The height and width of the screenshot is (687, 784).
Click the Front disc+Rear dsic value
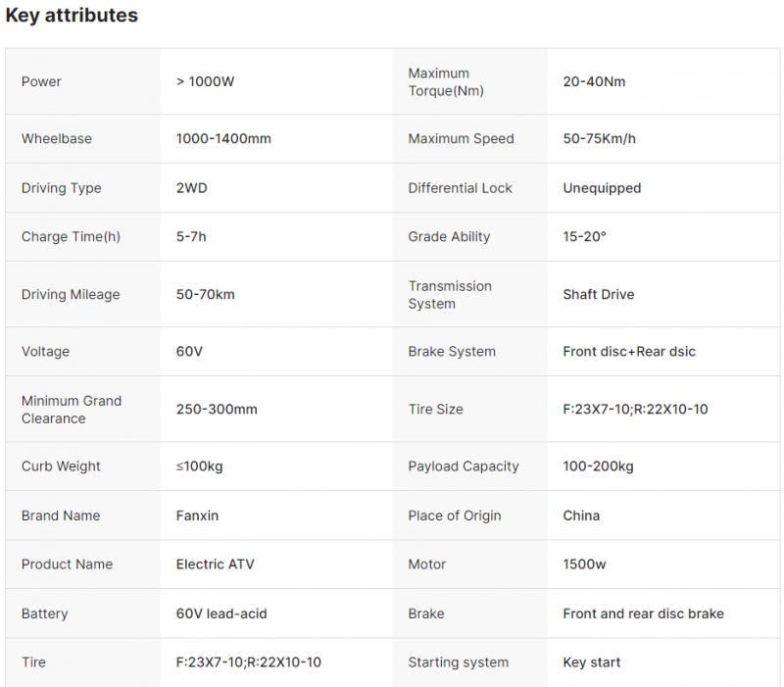(629, 352)
